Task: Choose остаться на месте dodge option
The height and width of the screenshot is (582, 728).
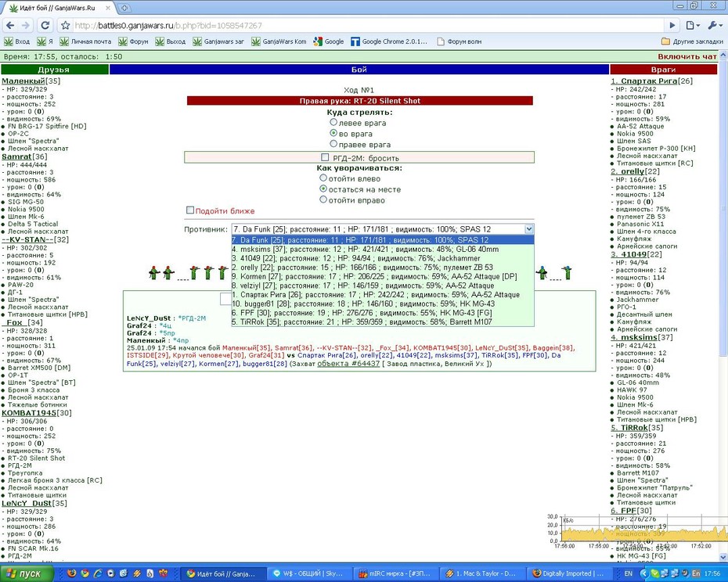Action: coord(323,189)
